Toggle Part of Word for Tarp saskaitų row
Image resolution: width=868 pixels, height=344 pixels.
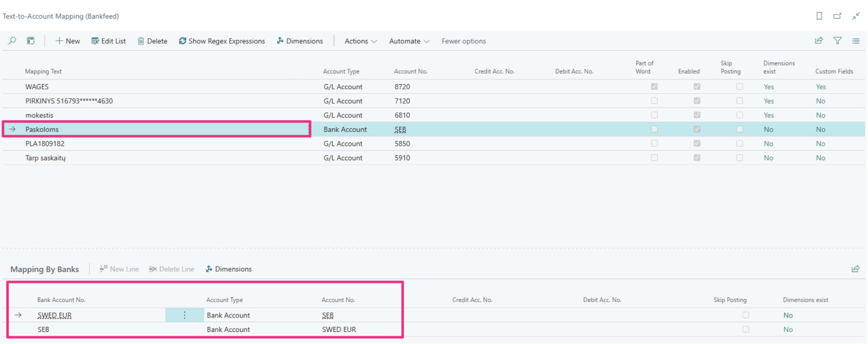click(654, 158)
